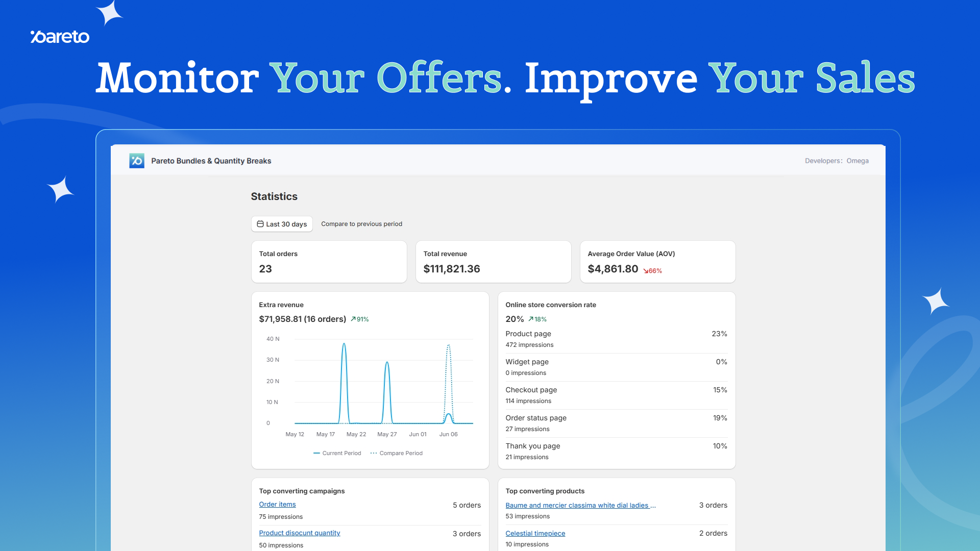Select the Total orders card
Screen dimensions: 980x551
pos(329,262)
